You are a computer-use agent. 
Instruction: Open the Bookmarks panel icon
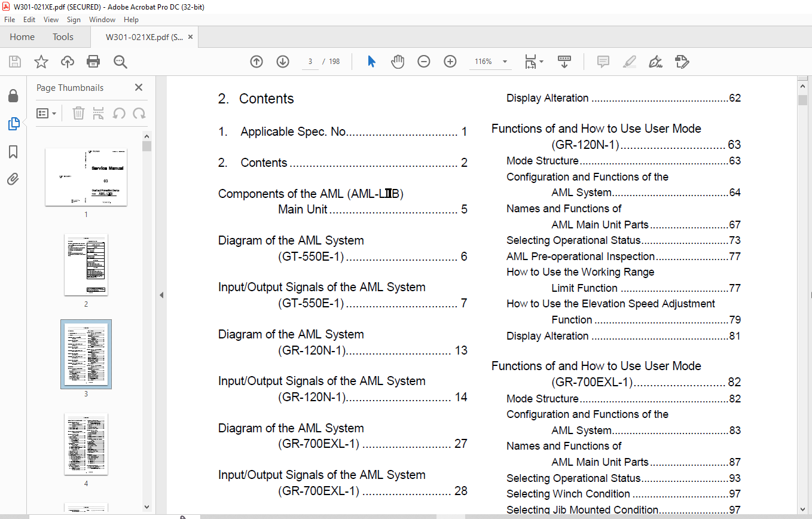pos(13,152)
